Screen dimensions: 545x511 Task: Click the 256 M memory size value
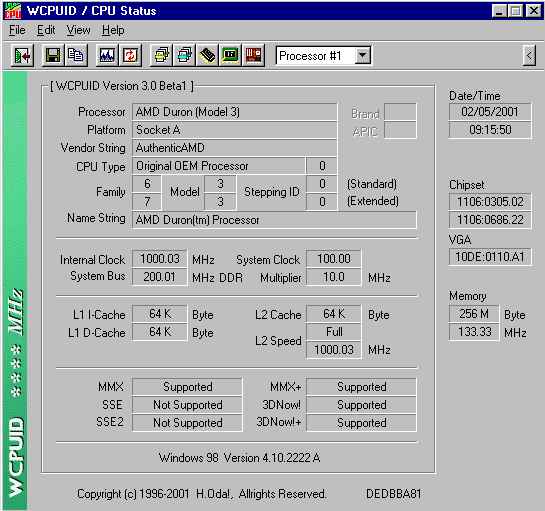click(x=474, y=314)
